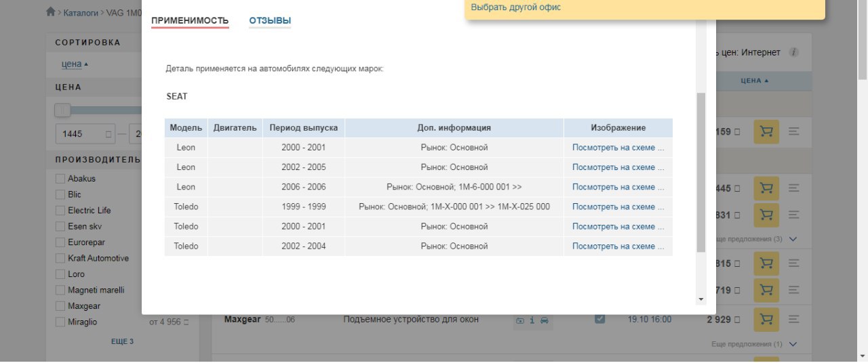Click Выбрать другой офис link
Image resolution: width=868 pixels, height=363 pixels.
(x=516, y=7)
